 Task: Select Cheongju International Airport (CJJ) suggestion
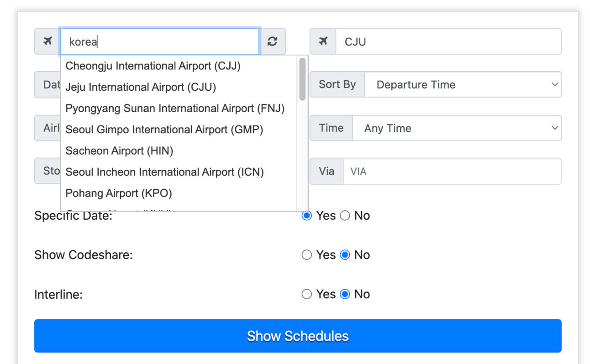tap(153, 66)
